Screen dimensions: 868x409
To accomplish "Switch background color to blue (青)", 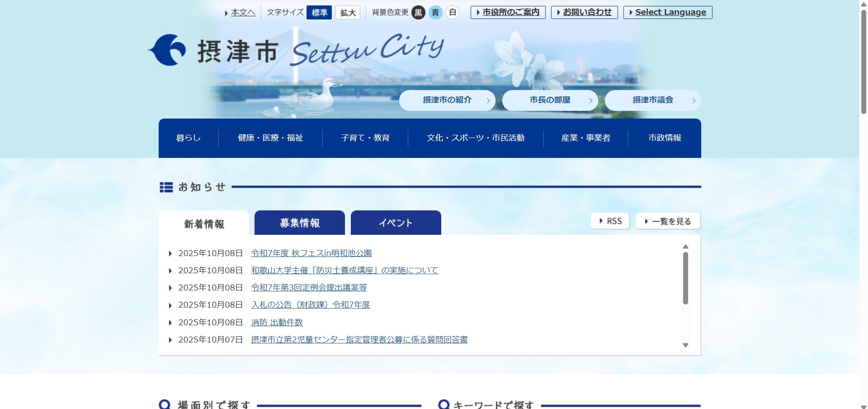I will coord(436,13).
